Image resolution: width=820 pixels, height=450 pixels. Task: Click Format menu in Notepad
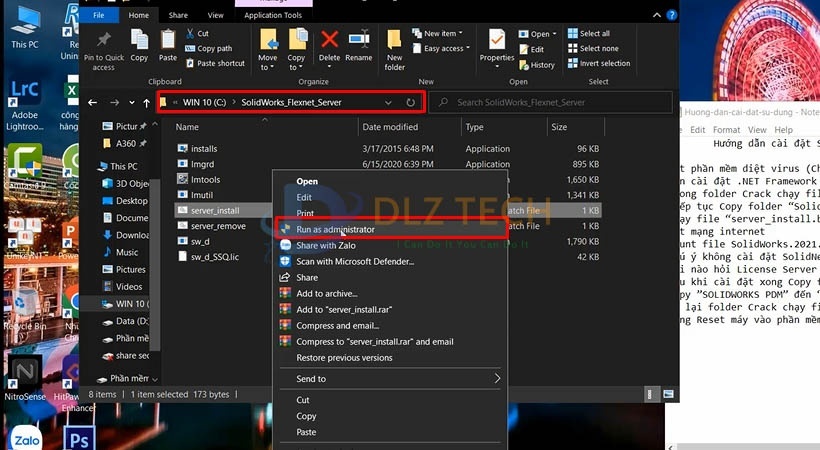(726, 130)
